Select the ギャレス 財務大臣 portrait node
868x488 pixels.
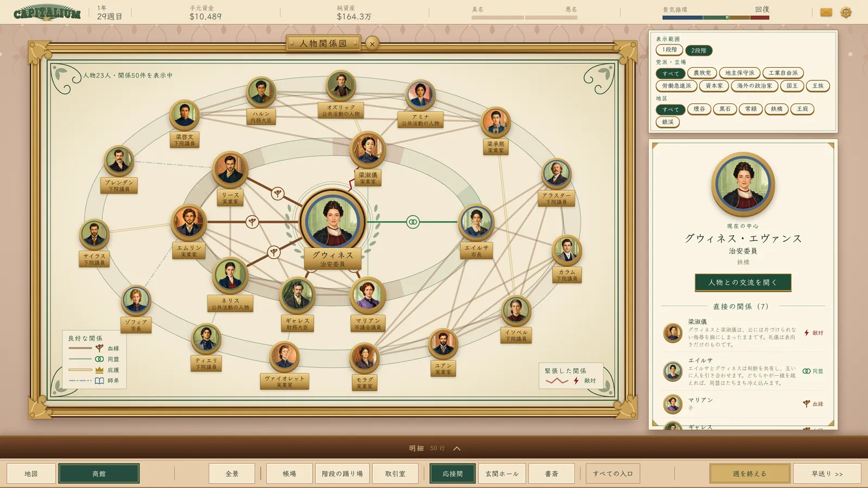[297, 296]
